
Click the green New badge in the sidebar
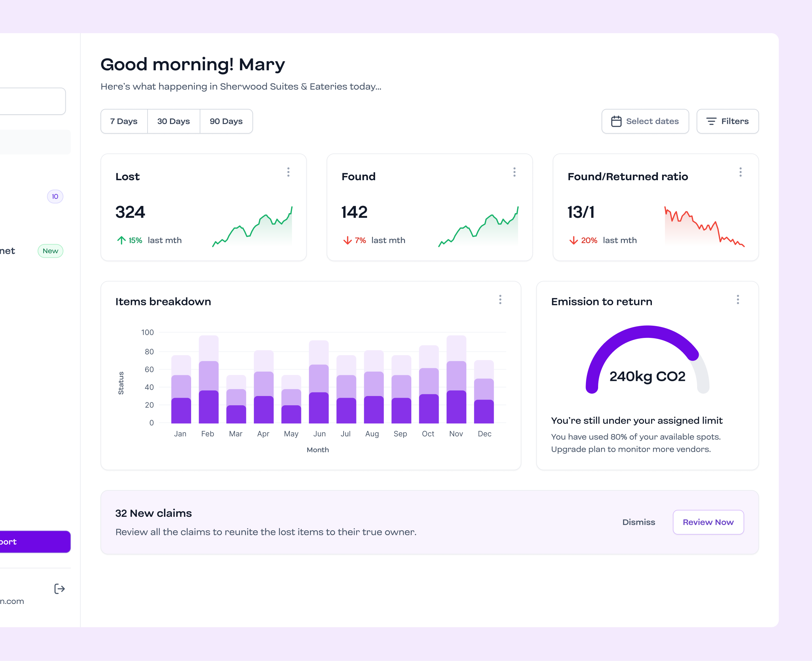tap(50, 251)
